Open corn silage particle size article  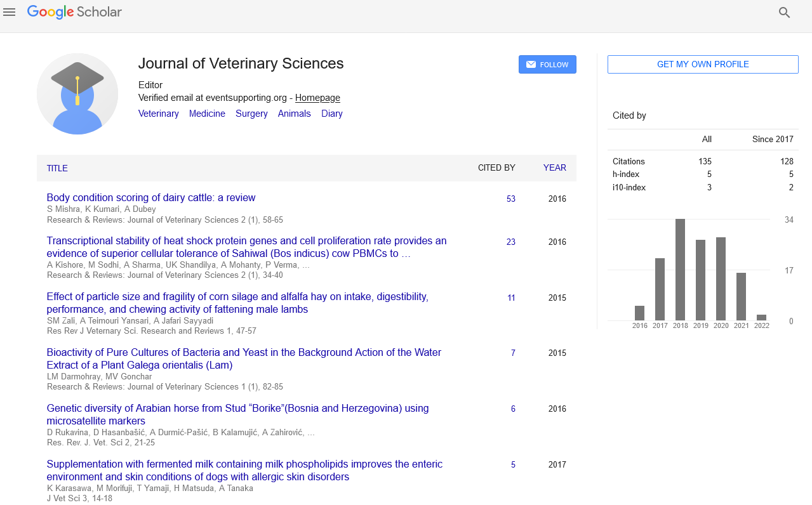tap(237, 297)
